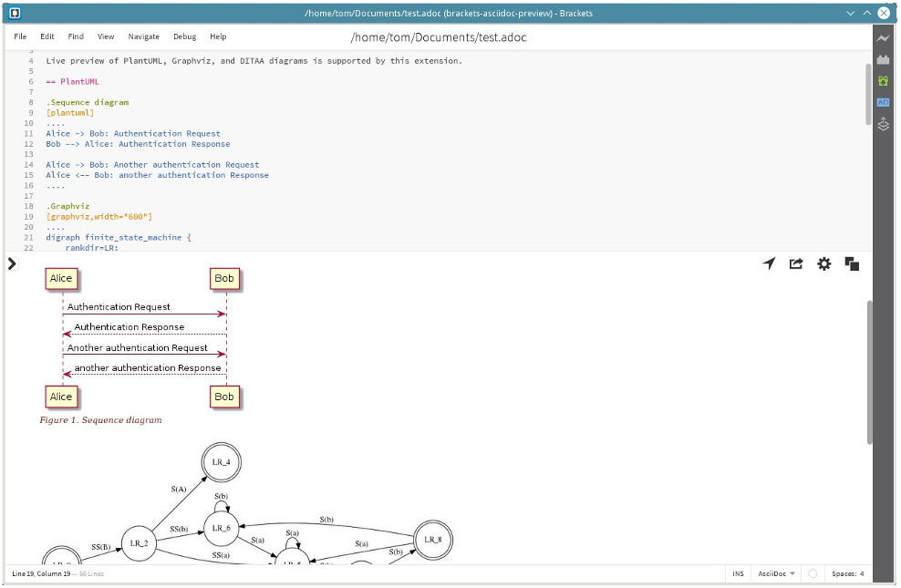Click 'Another authentication Request' label in diagram
The height and width of the screenshot is (588, 901).
tap(138, 347)
